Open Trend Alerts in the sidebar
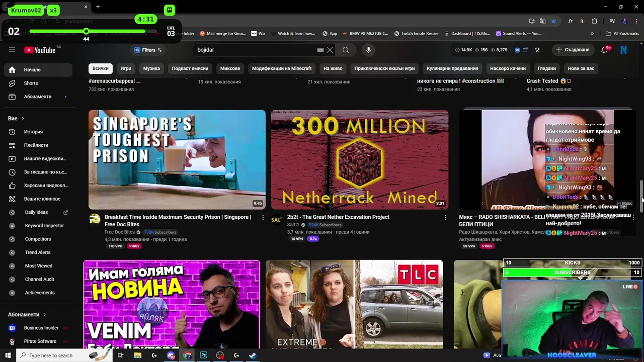The image size is (644, 362). [38, 252]
